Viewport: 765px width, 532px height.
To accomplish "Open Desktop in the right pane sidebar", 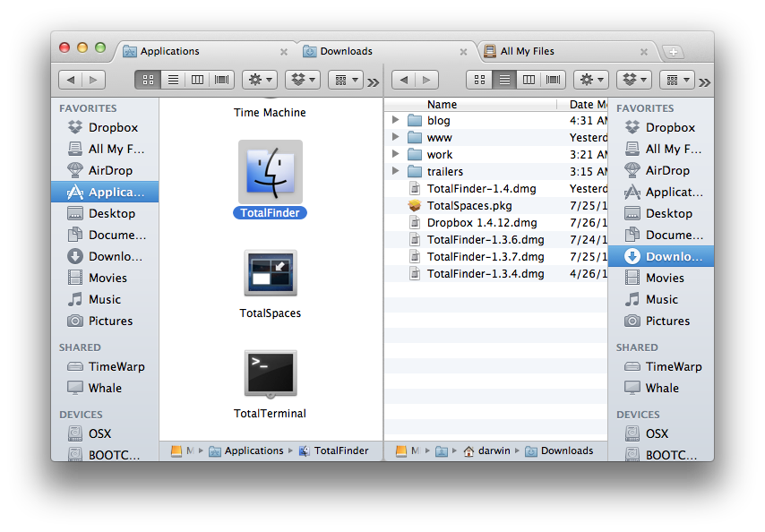I will click(661, 213).
